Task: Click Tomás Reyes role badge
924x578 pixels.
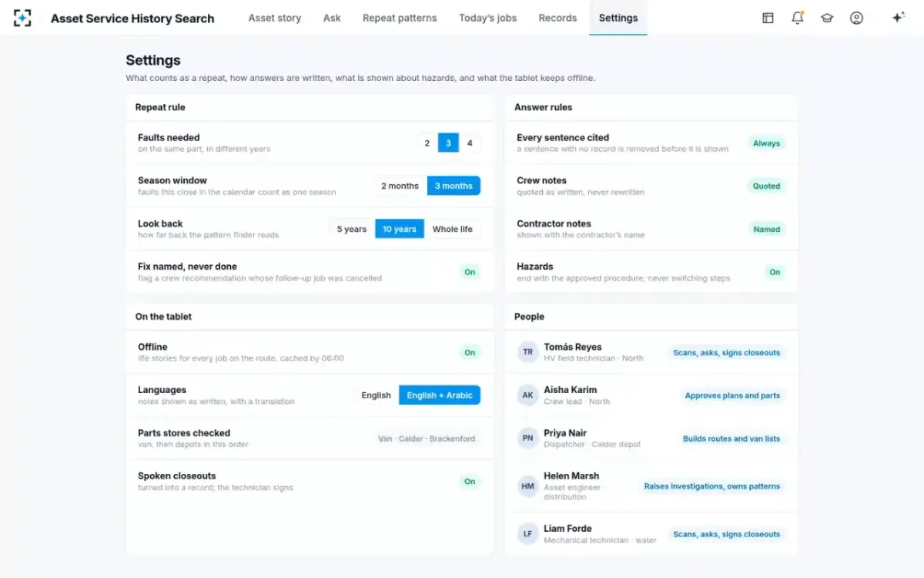Action: (726, 352)
